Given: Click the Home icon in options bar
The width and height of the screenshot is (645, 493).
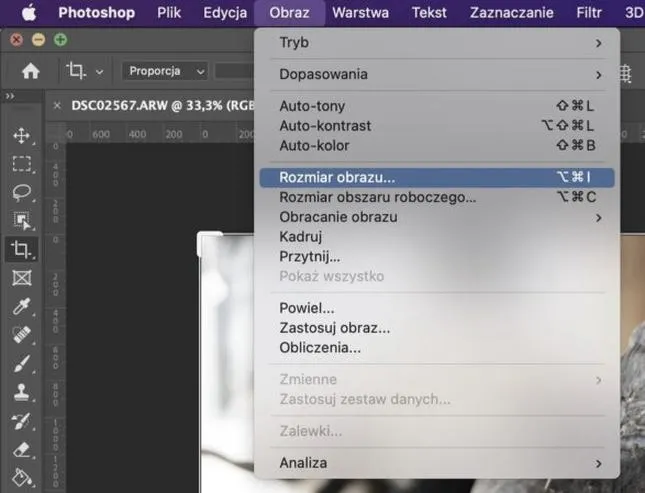Looking at the screenshot, I should point(30,71).
